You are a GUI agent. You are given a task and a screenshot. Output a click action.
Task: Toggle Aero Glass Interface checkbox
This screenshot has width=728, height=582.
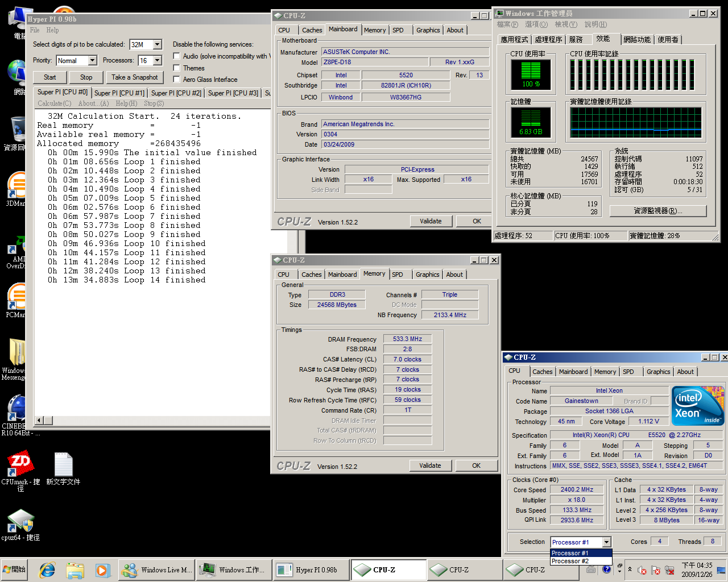[177, 79]
